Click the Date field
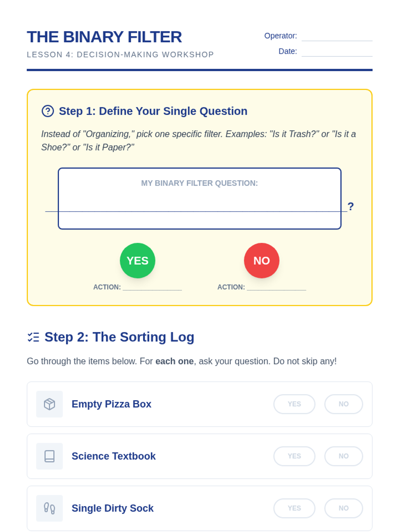Screen dimensions: 399x532 (x=337, y=51)
